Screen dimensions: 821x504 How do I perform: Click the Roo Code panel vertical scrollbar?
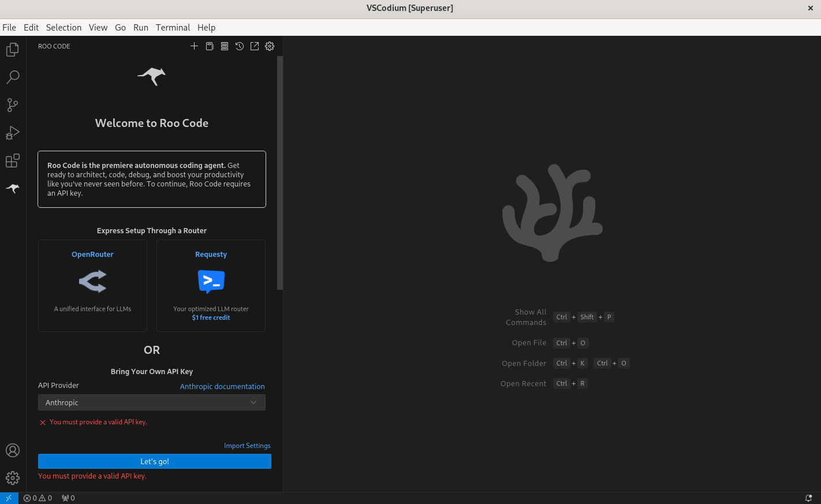[x=280, y=173]
